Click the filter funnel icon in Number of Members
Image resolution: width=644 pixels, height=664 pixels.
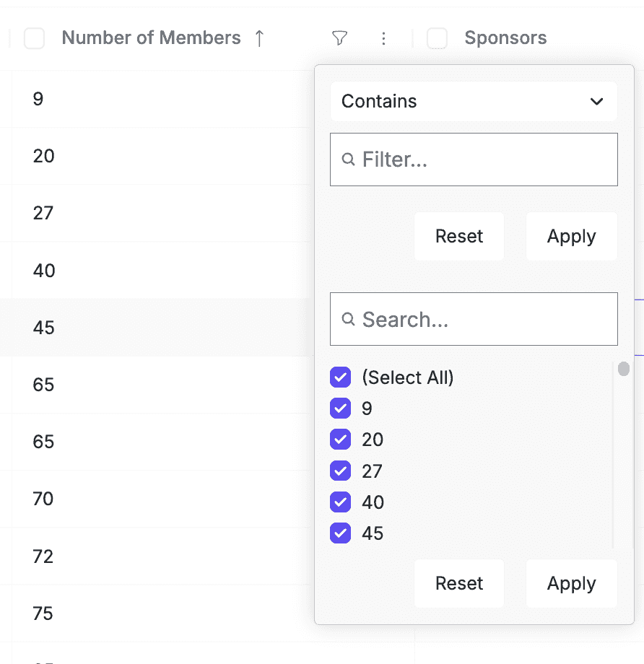[339, 38]
